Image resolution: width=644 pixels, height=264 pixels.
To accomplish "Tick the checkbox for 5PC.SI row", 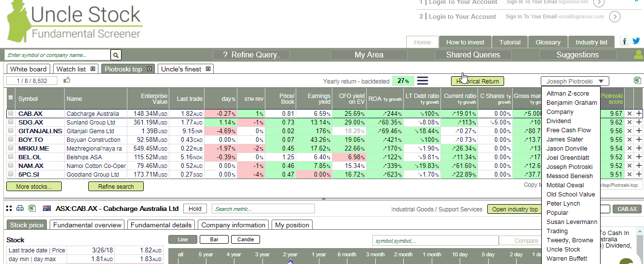I will click(11, 174).
